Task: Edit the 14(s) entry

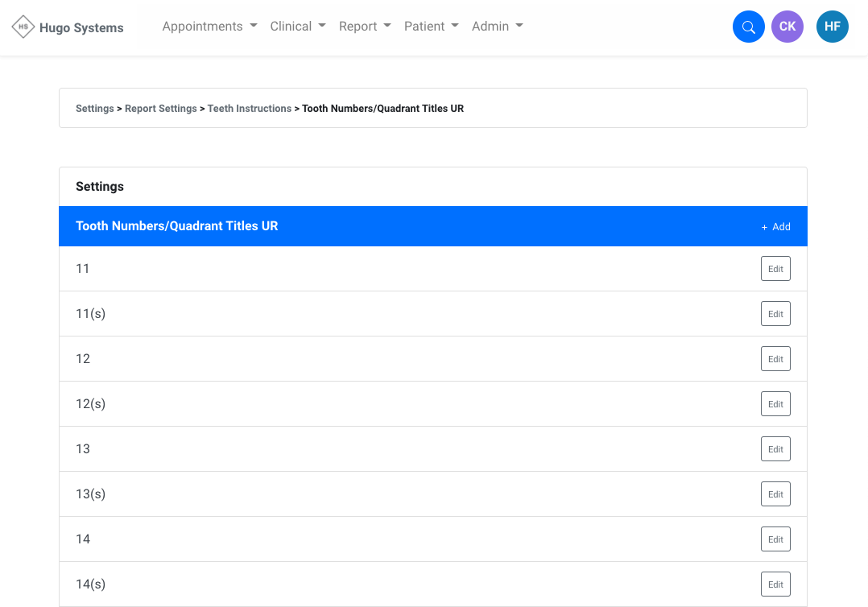Action: pyautogui.click(x=775, y=584)
